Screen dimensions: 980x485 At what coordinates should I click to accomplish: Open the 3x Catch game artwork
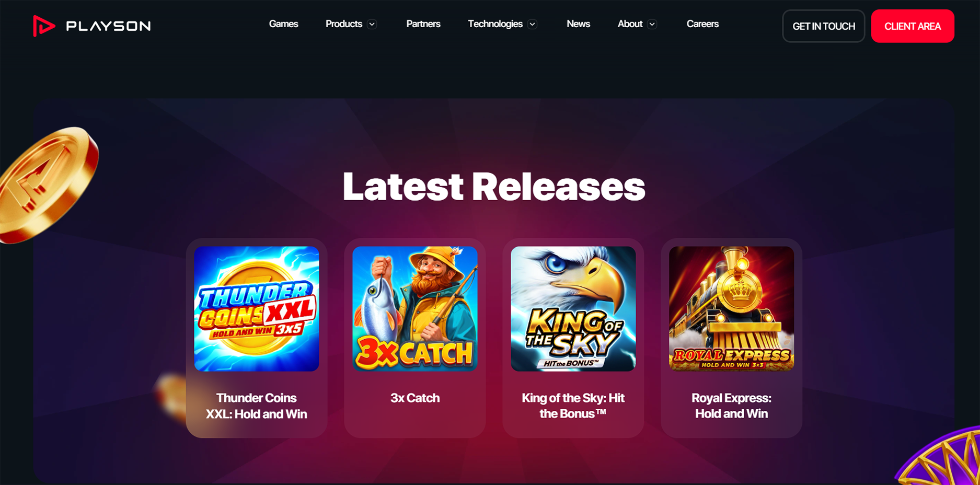point(415,309)
